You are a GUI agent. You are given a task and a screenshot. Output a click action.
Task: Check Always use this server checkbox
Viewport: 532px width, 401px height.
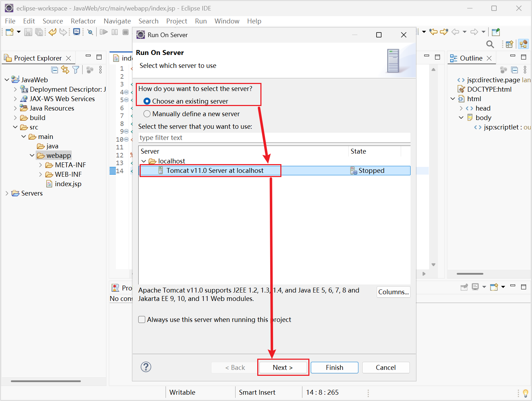pyautogui.click(x=142, y=319)
